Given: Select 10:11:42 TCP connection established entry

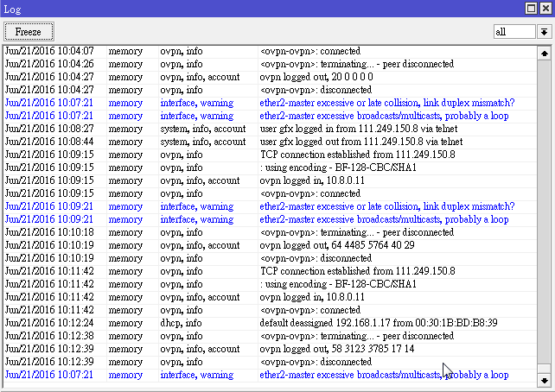Looking at the screenshot, I should point(271,271).
